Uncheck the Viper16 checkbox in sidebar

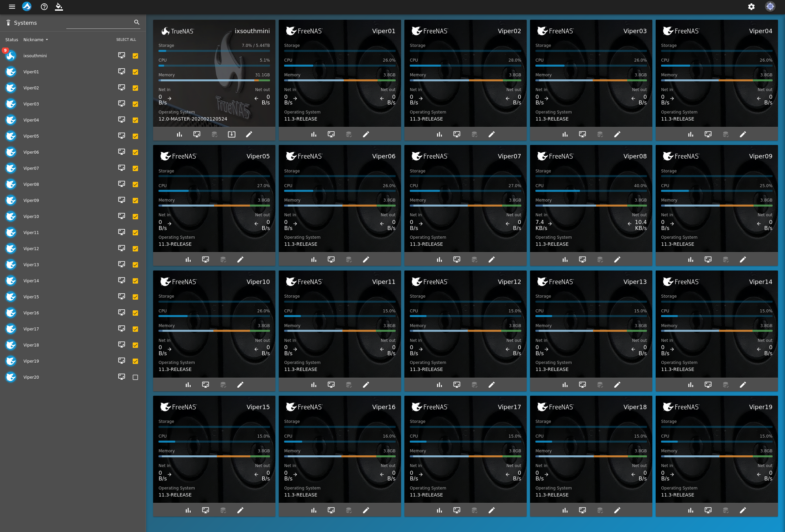point(135,313)
